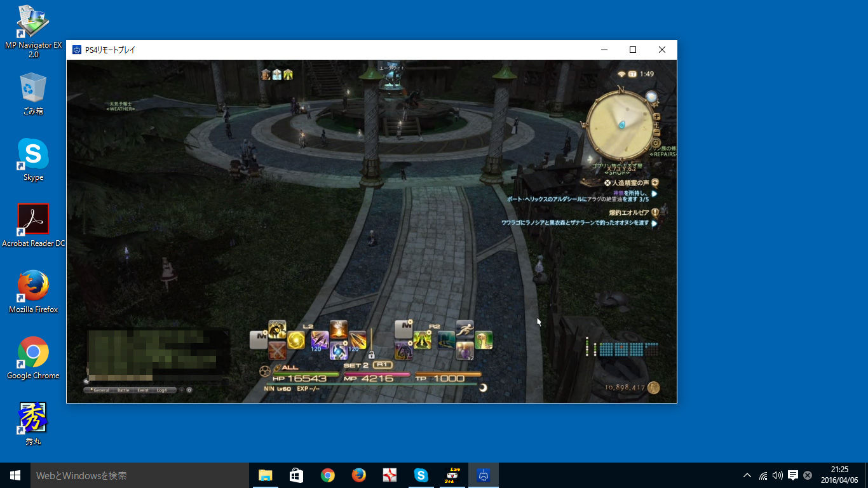The image size is (868, 488).
Task: Open the volume control in the tray
Action: [778, 475]
